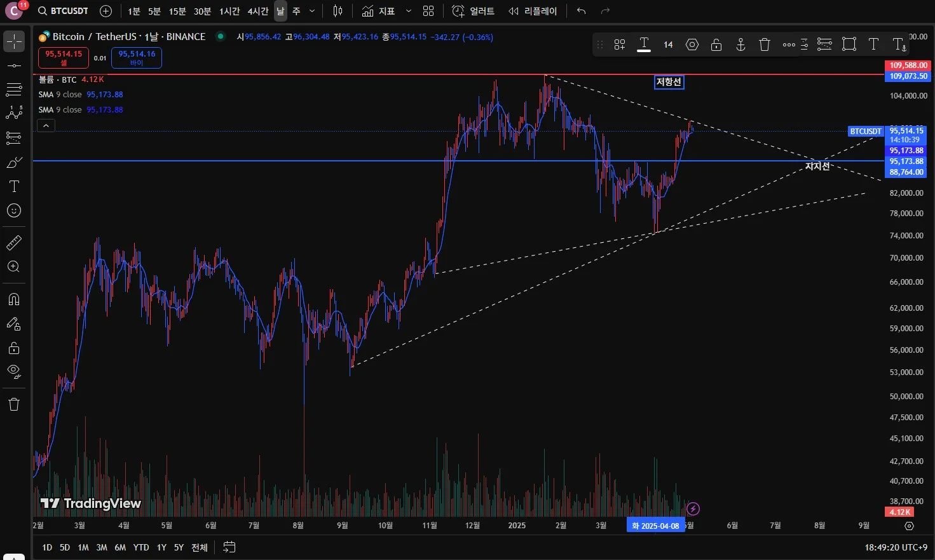Open the emoji sticker tool

[x=14, y=210]
